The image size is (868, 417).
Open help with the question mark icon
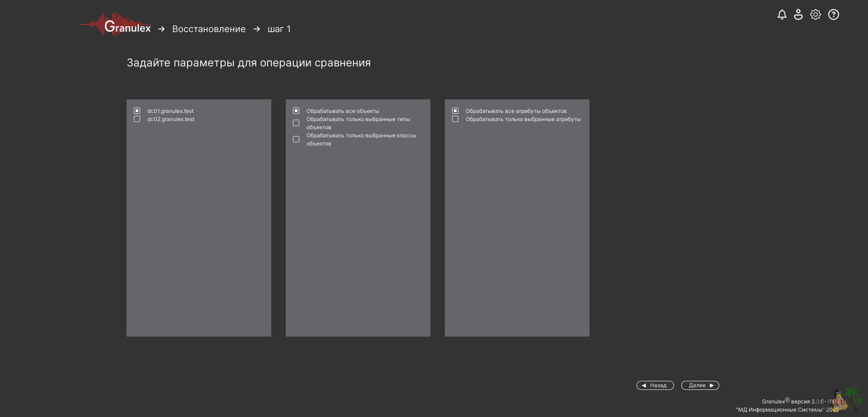[x=833, y=15]
